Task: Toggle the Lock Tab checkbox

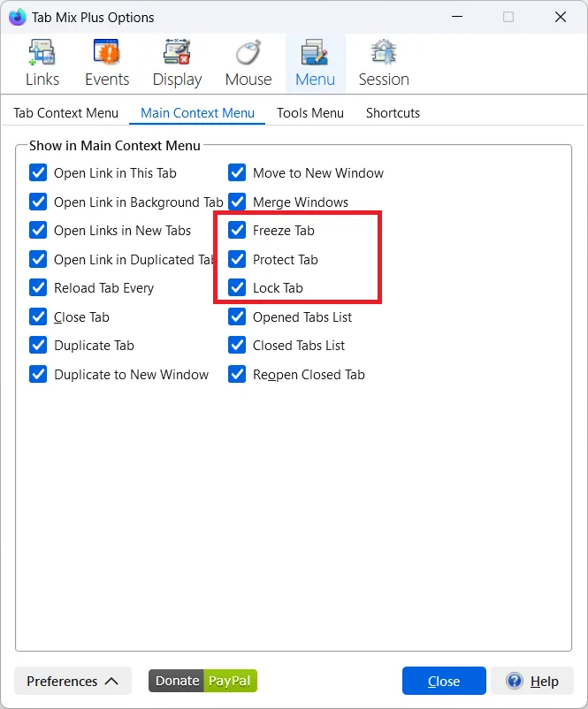Action: (x=237, y=288)
